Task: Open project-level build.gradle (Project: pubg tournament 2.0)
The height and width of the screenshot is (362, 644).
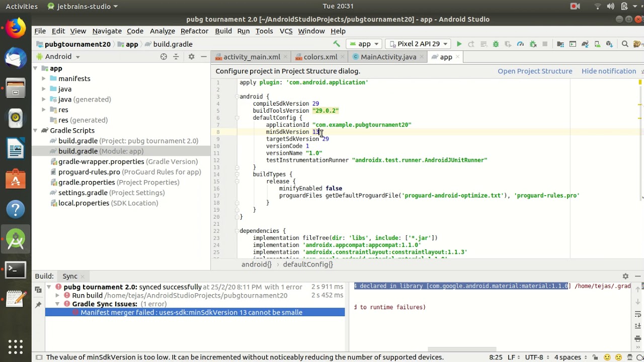Action: [x=124, y=141]
